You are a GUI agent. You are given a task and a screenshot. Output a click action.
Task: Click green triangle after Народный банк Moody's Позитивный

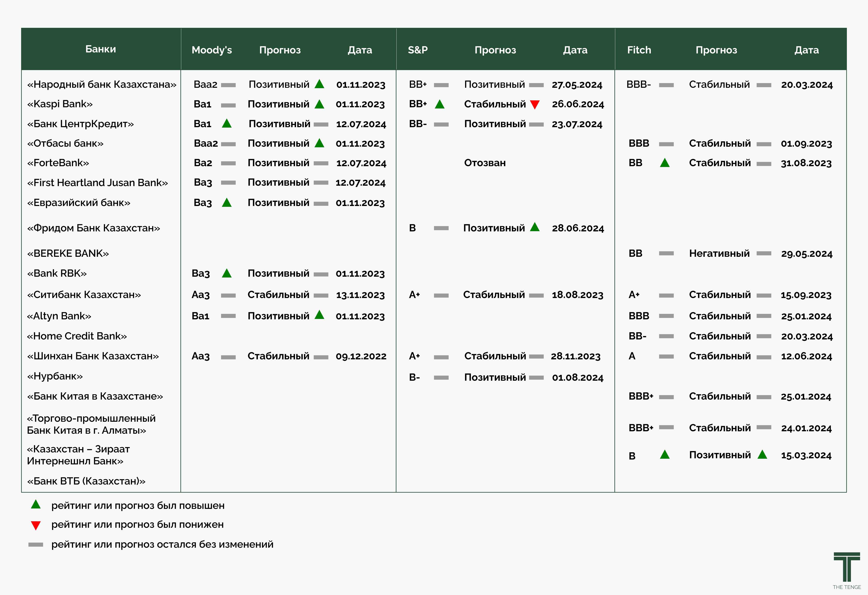pos(319,84)
